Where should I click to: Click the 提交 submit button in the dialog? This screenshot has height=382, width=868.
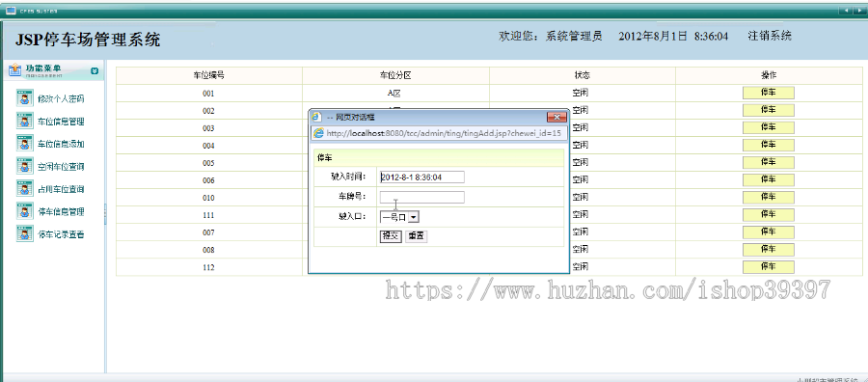pyautogui.click(x=391, y=235)
